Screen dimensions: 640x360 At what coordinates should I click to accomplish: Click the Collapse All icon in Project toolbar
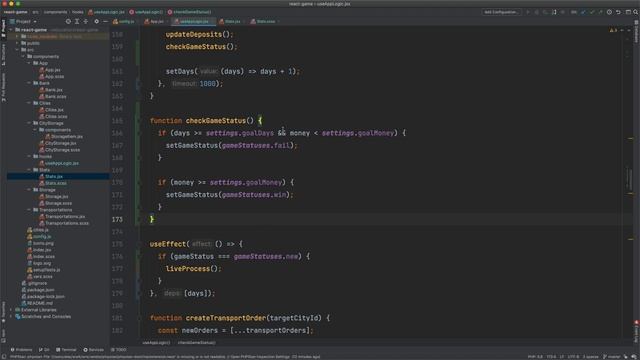[x=86, y=21]
